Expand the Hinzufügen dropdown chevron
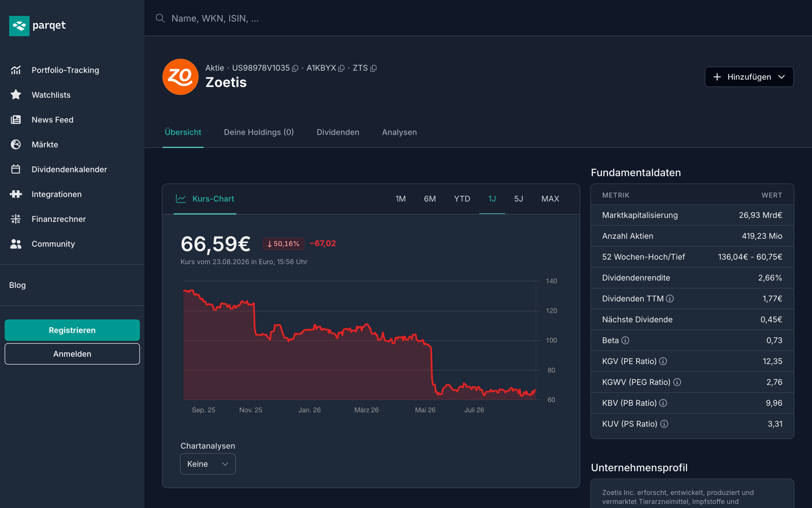Viewport: 812px width, 508px height. 782,77
